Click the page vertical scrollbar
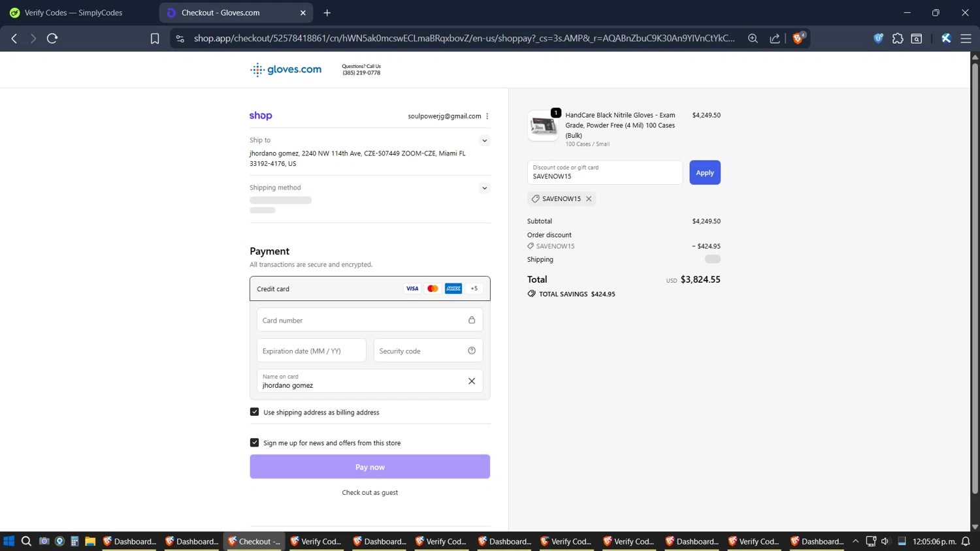Image resolution: width=980 pixels, height=551 pixels. point(975,277)
